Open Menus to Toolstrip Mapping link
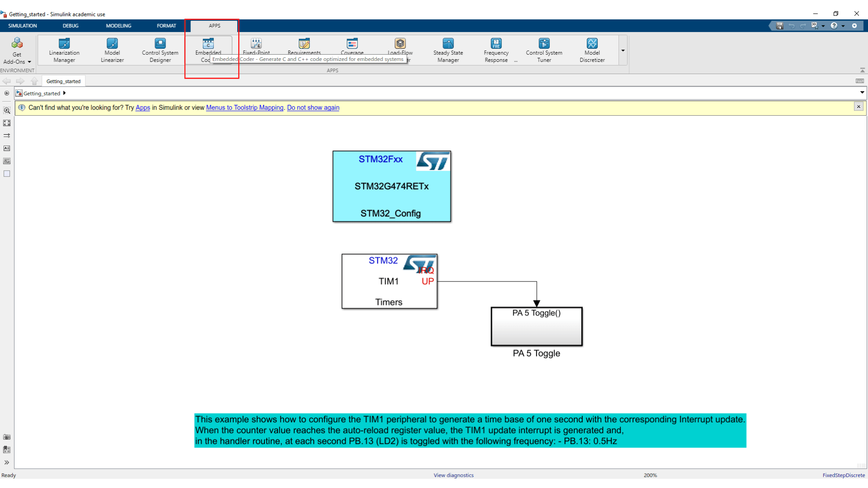868x488 pixels. tap(245, 108)
